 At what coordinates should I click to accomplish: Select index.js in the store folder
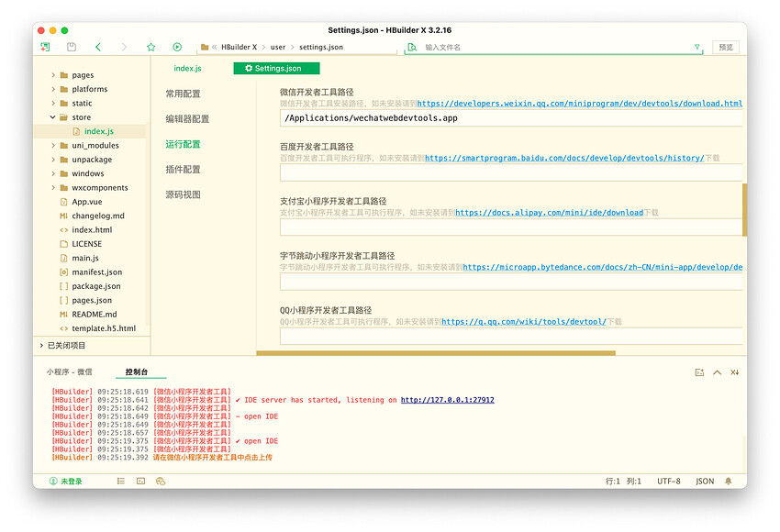click(x=98, y=131)
